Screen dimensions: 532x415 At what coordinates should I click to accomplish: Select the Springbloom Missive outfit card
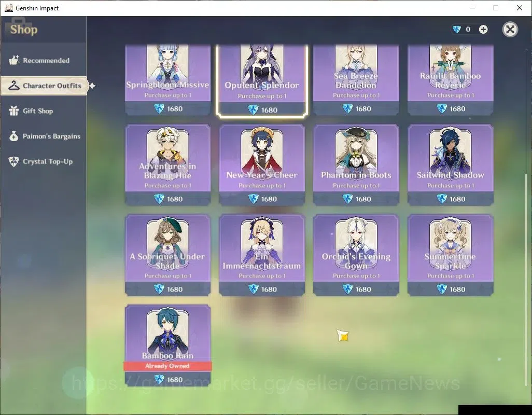point(167,80)
